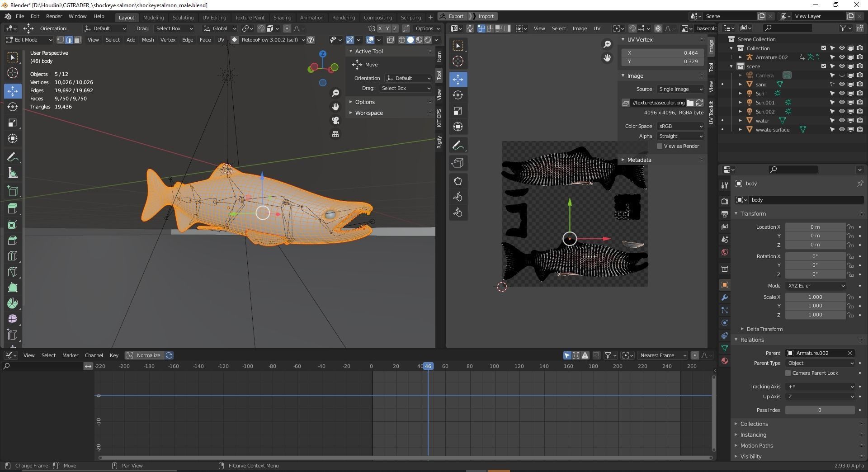Viewport: 868px width, 472px height.
Task: Open Modifier properties wrench tab
Action: point(725,297)
